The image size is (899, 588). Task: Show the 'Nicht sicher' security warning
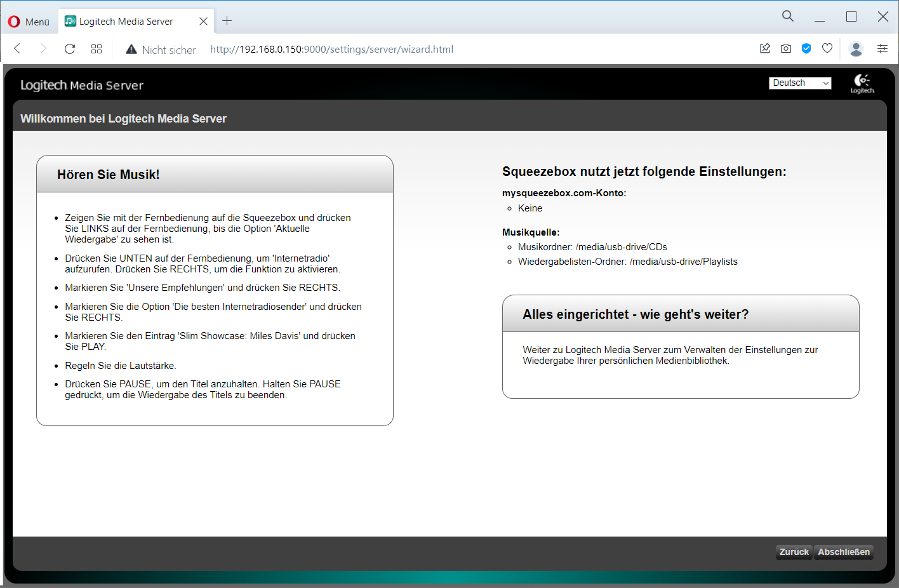pos(161,50)
